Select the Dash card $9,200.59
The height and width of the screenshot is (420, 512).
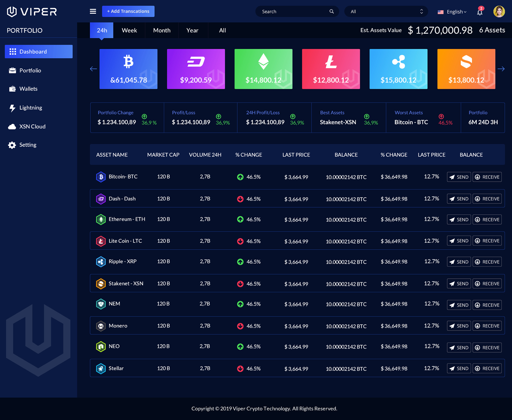pos(196,69)
